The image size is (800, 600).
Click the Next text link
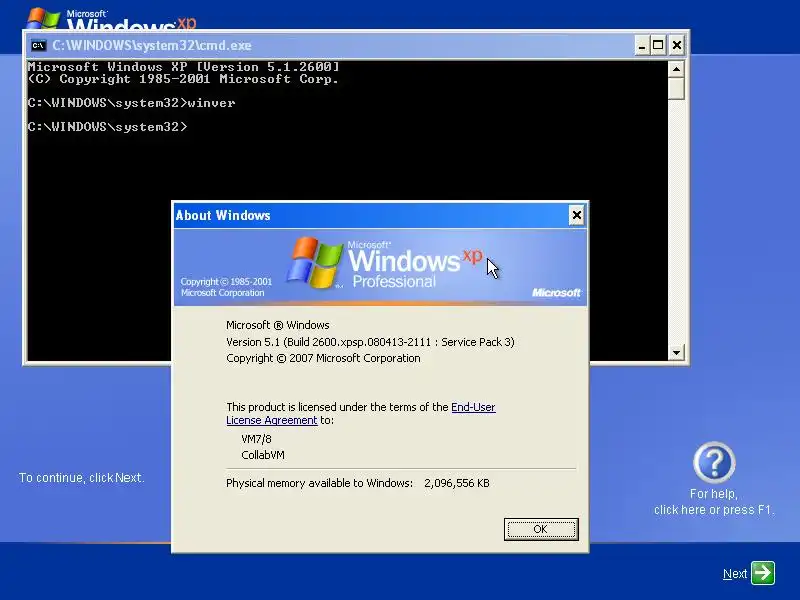735,573
